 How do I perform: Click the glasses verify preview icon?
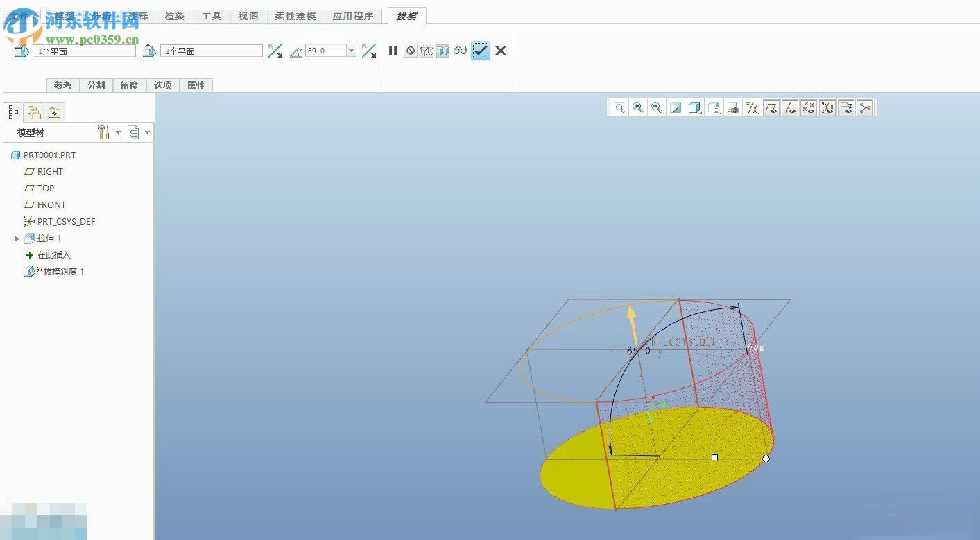[x=461, y=51]
